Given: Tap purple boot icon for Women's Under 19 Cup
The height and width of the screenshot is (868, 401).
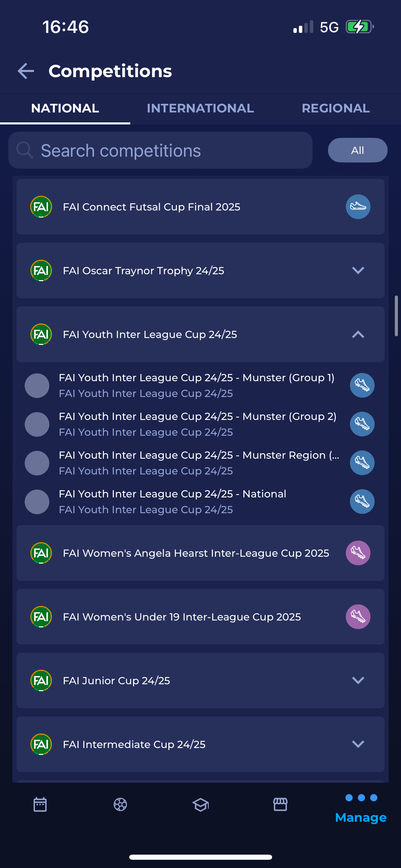Looking at the screenshot, I should point(358,617).
